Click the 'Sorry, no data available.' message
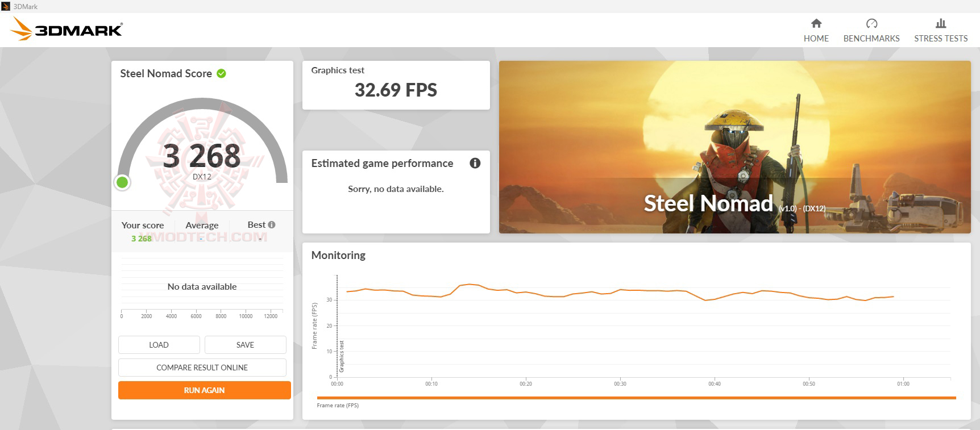Screen dimensions: 980x430 coord(396,189)
